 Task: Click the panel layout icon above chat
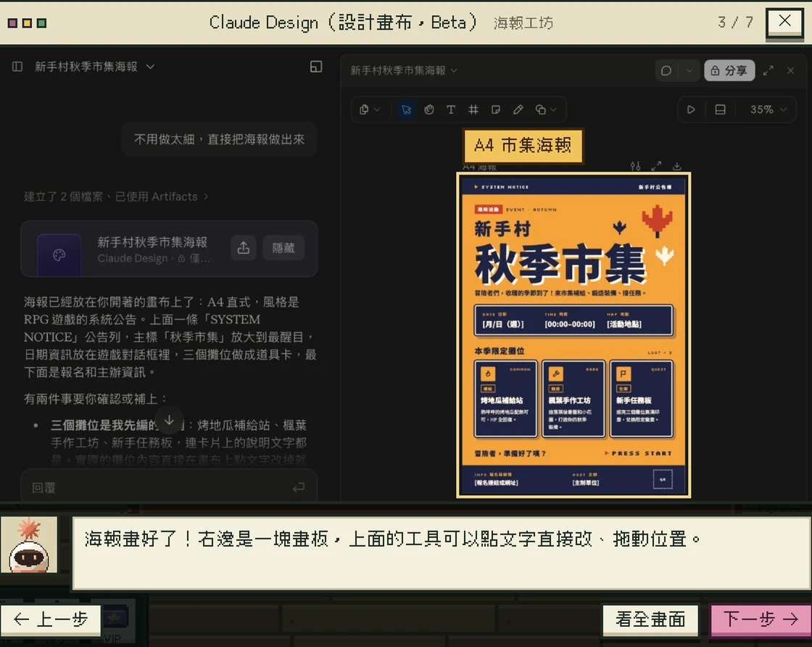click(316, 66)
